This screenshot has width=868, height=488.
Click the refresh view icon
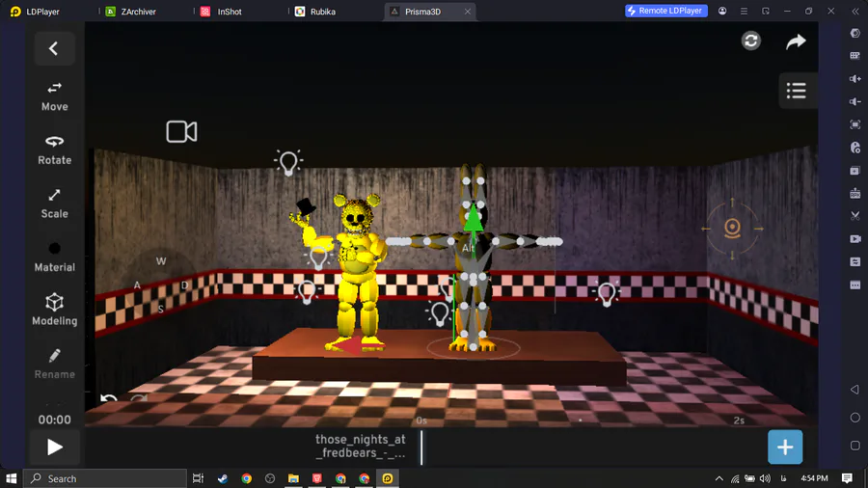[x=750, y=41]
